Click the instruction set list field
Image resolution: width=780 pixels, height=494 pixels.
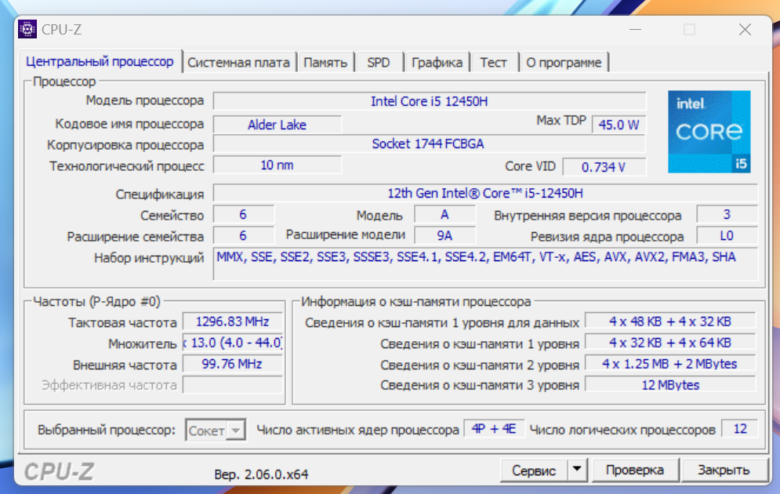[x=485, y=264]
